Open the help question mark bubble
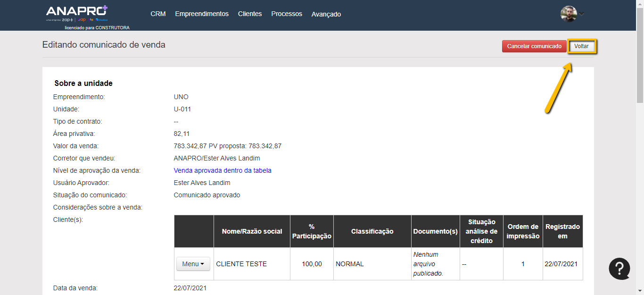 (x=619, y=269)
